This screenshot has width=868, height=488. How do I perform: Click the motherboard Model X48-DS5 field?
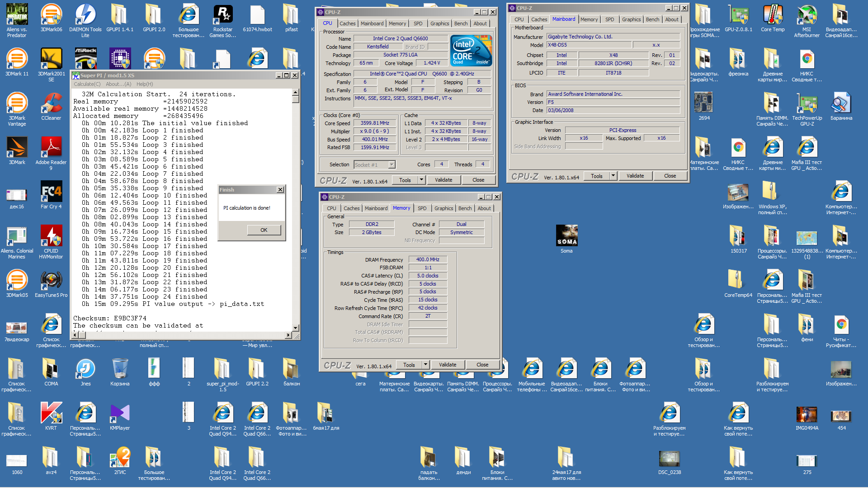tap(589, 45)
